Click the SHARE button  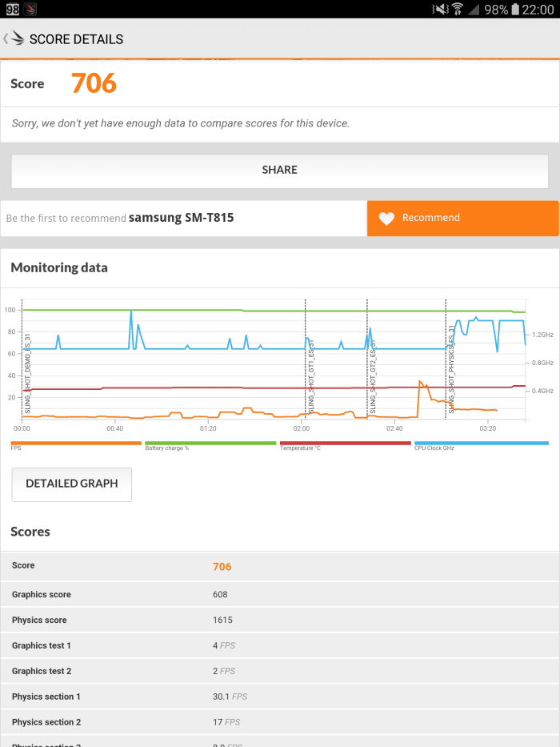279,171
